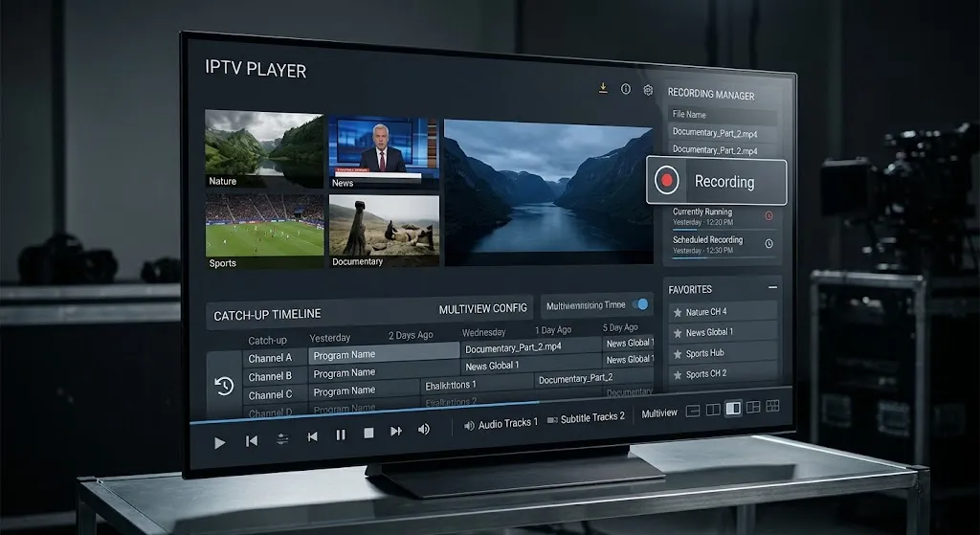Click the Multiview label in bottom bar

(659, 413)
